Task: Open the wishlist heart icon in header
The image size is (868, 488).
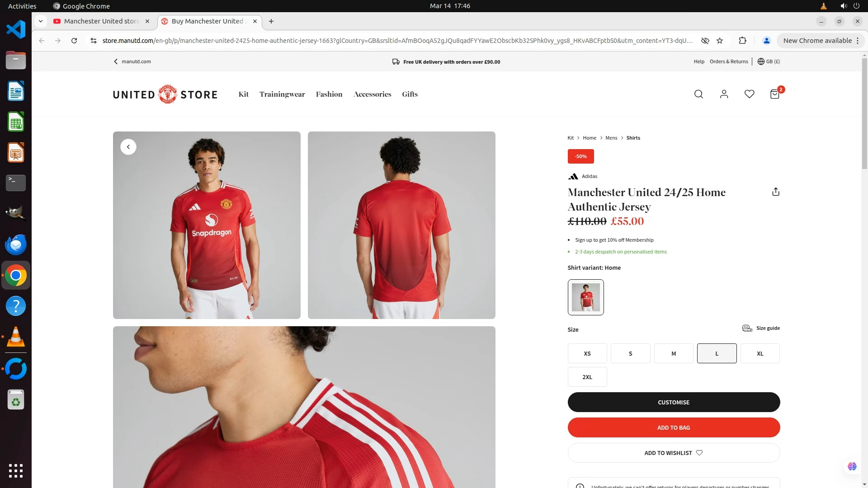Action: [749, 94]
